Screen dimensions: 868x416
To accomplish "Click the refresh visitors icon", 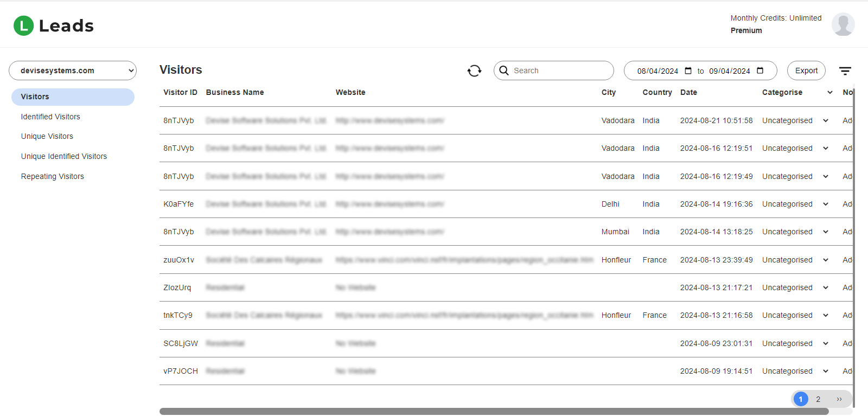I will (x=474, y=71).
